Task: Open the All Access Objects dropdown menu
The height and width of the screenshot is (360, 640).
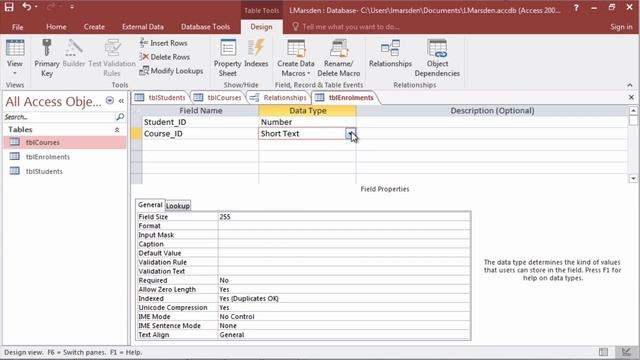Action: 110,100
